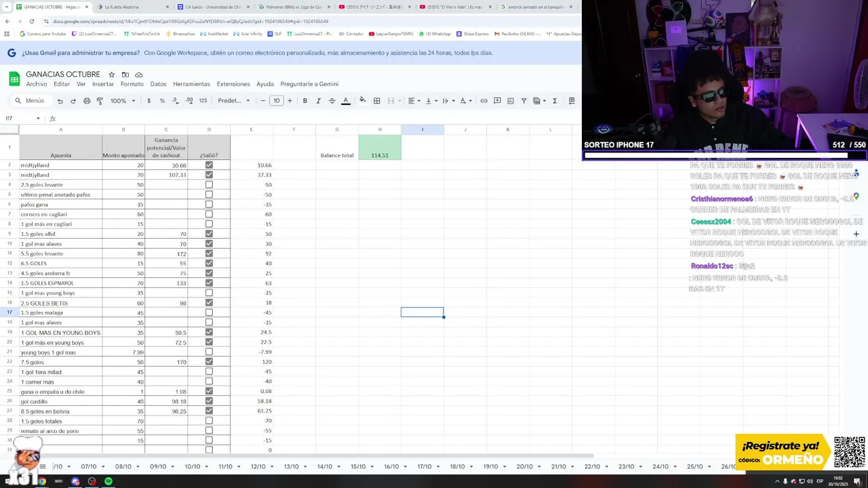Check the ¿Salió? box for remate al arco de yono
868x488 pixels.
tap(209, 430)
